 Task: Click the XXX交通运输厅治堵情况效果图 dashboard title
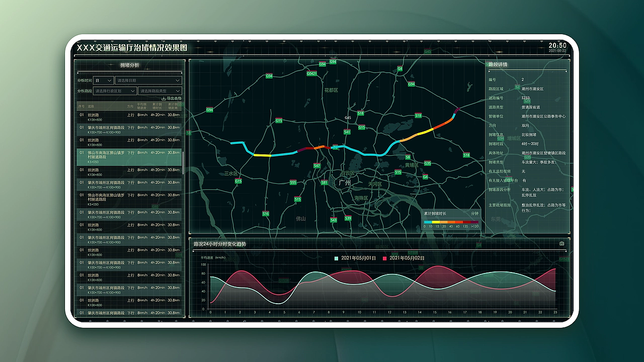132,47
